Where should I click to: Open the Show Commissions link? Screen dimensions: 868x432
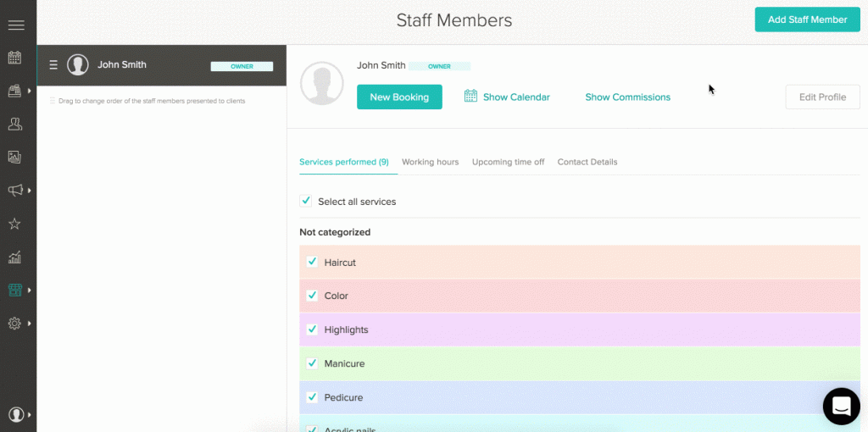pos(628,97)
